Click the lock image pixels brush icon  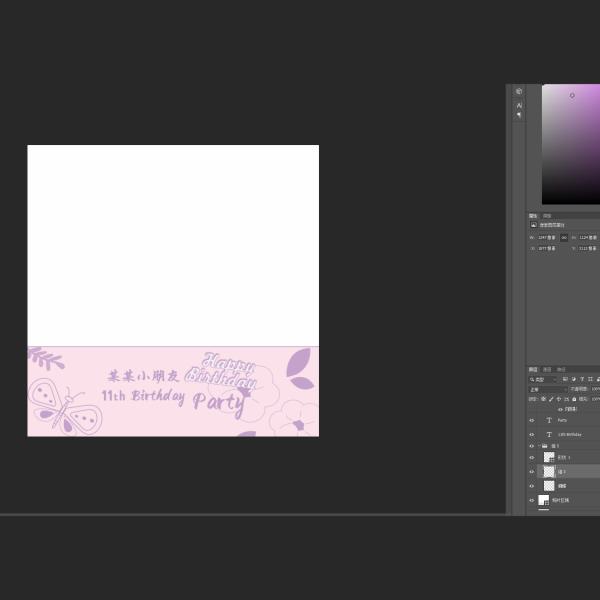point(549,399)
